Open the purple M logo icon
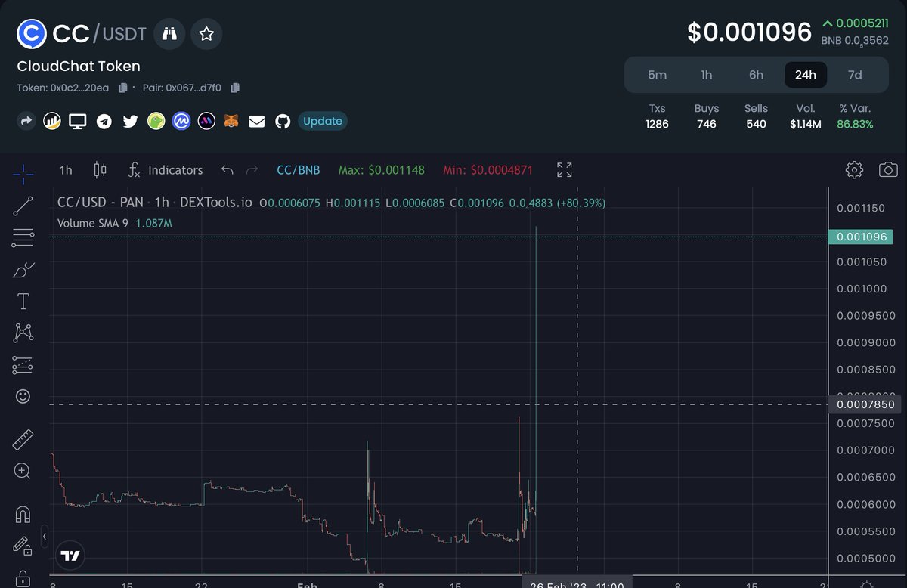This screenshot has height=588, width=907. click(x=206, y=121)
